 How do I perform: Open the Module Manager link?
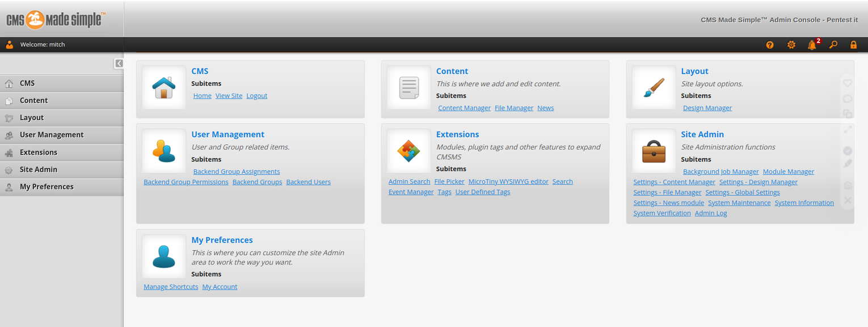789,172
